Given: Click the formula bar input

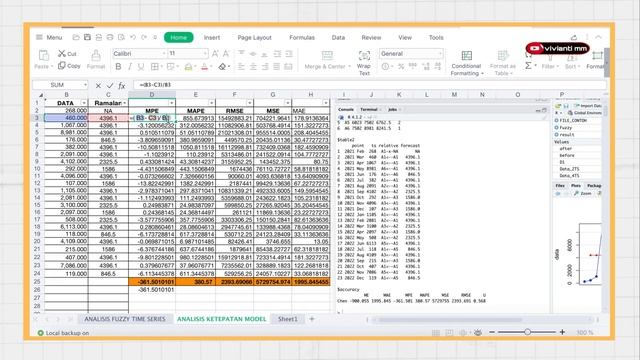Looking at the screenshot, I should click(369, 85).
